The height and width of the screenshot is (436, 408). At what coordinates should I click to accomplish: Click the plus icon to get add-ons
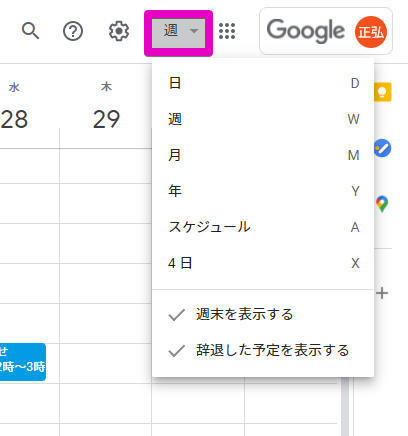point(382,293)
